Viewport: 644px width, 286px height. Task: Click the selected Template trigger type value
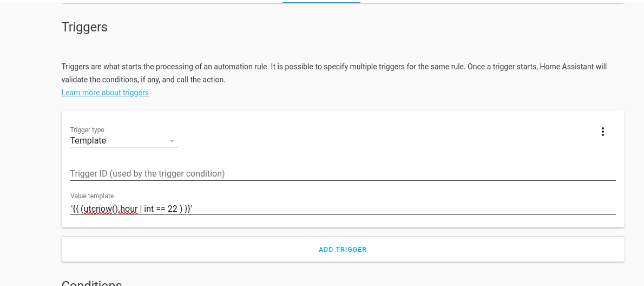pyautogui.click(x=89, y=141)
